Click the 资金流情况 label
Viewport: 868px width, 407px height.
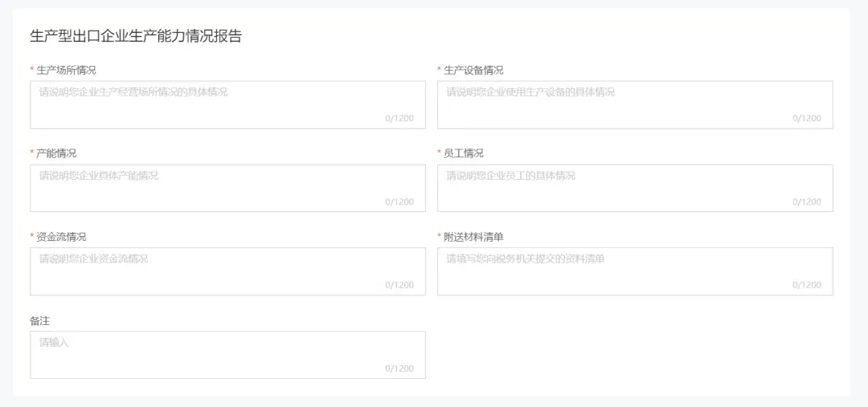pyautogui.click(x=61, y=237)
